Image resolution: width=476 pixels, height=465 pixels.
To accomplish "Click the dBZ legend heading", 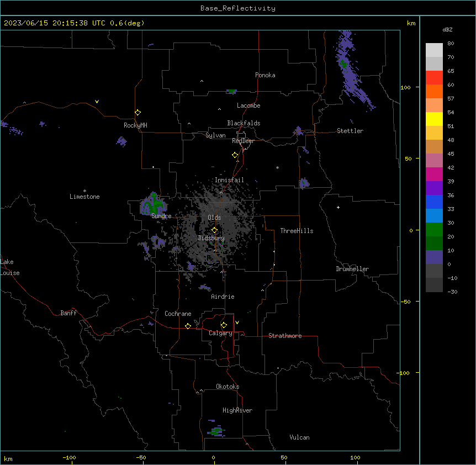I will pos(447,30).
